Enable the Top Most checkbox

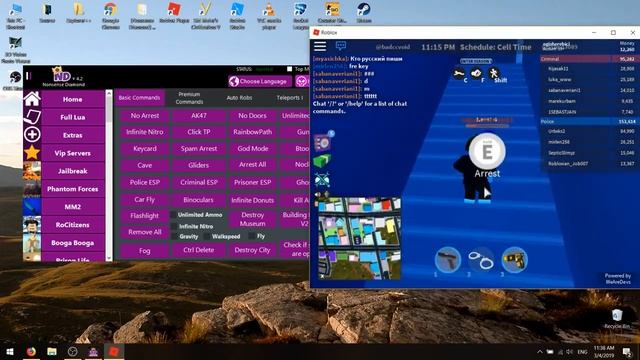point(289,69)
